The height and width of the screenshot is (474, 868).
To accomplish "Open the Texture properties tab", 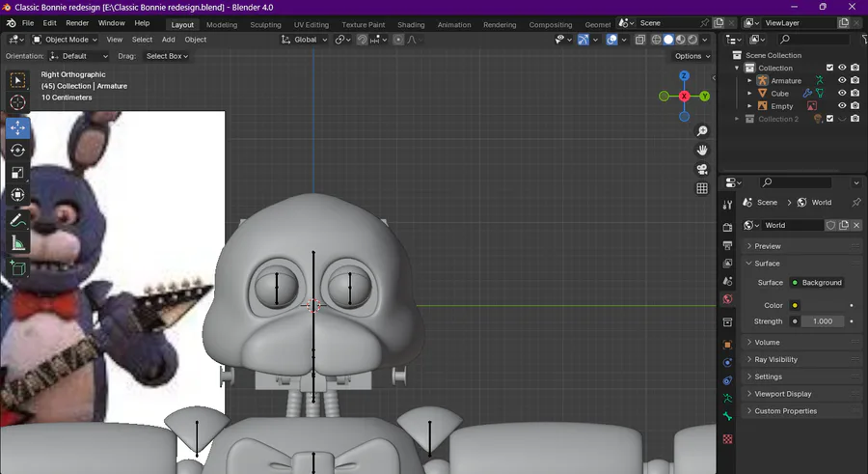I will [x=727, y=439].
